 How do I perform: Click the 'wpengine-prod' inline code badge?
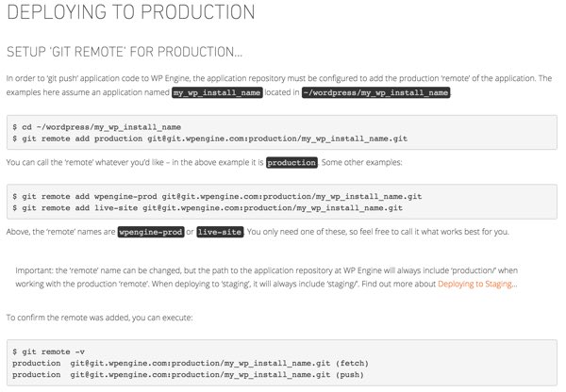point(151,232)
